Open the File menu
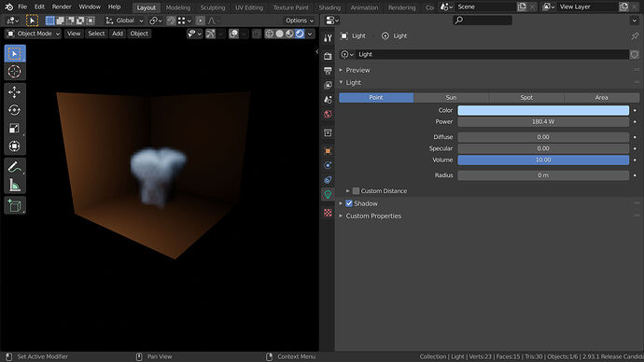This screenshot has width=644, height=362. [22, 7]
